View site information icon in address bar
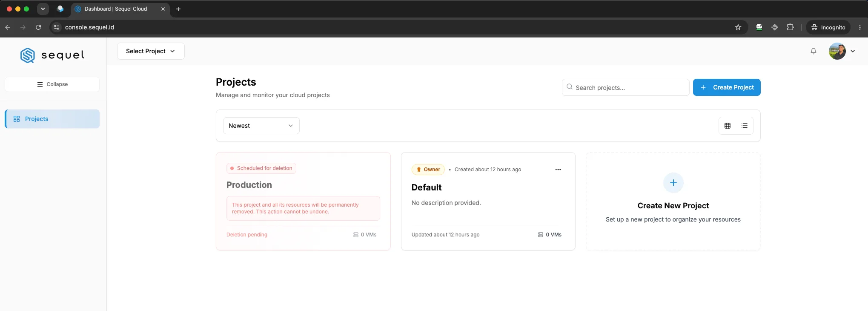The image size is (868, 311). pos(57,27)
